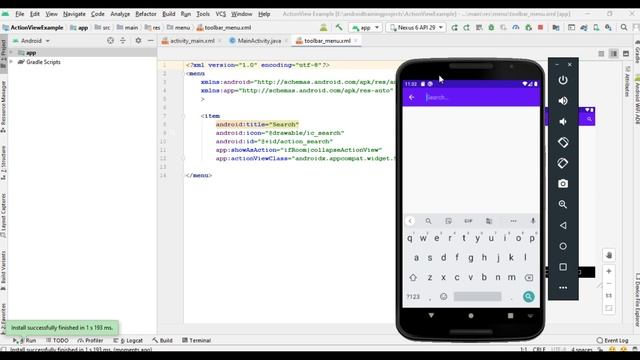Open the Terminal tool window
The image size is (640, 360).
point(196,340)
